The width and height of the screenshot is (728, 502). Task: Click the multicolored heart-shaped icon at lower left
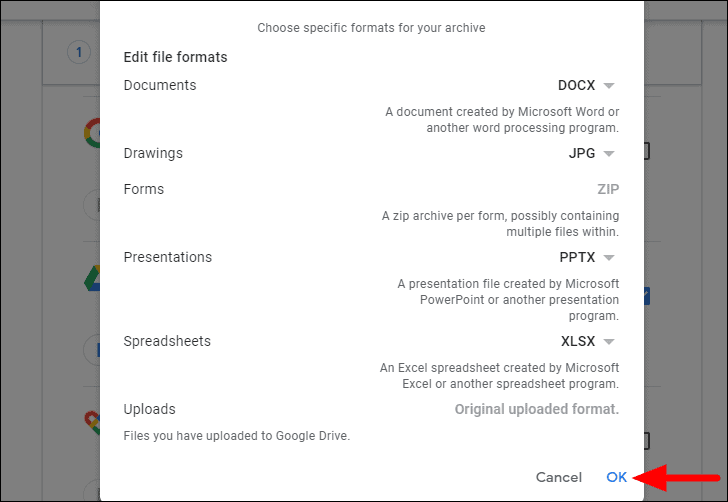click(x=92, y=424)
